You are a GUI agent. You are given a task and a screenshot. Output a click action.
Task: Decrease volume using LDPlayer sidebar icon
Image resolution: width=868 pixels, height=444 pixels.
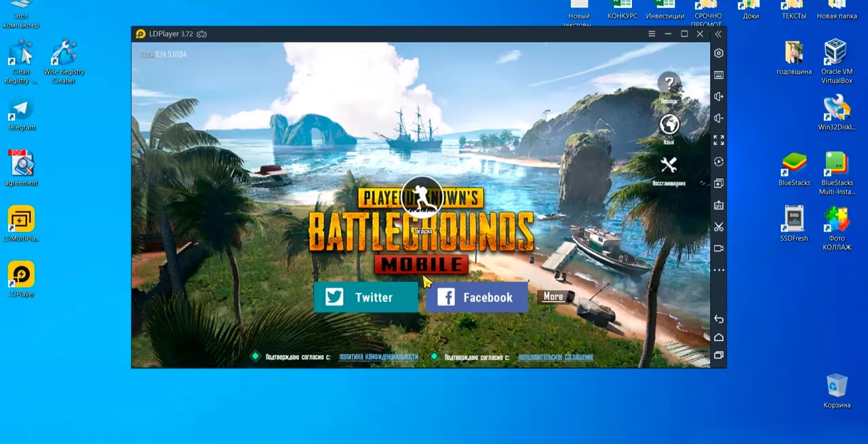[719, 119]
